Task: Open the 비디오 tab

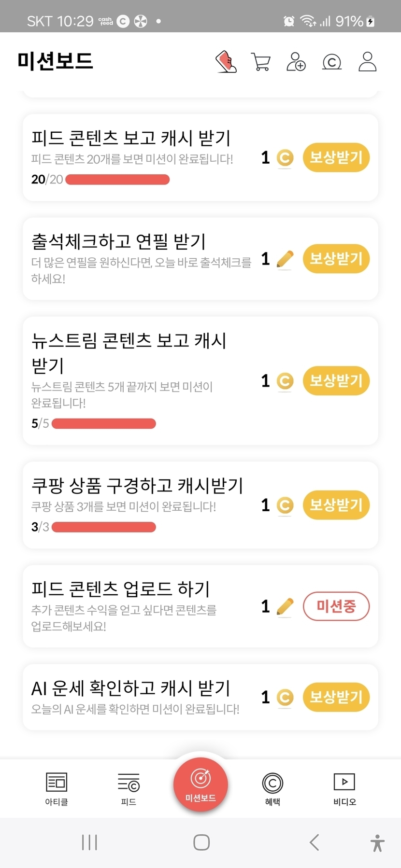Action: (344, 788)
